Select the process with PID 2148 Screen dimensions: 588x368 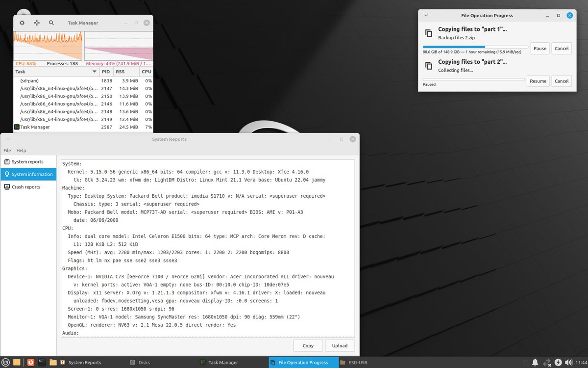[x=83, y=111]
